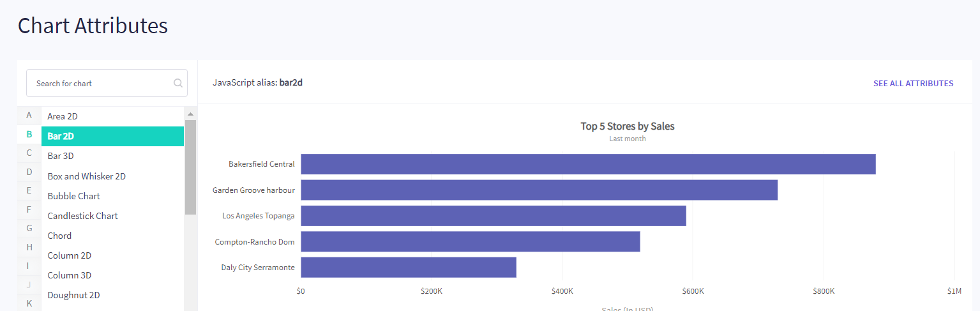Jump to letter A in alphabet index
The height and width of the screenshot is (311, 980).
[x=29, y=116]
